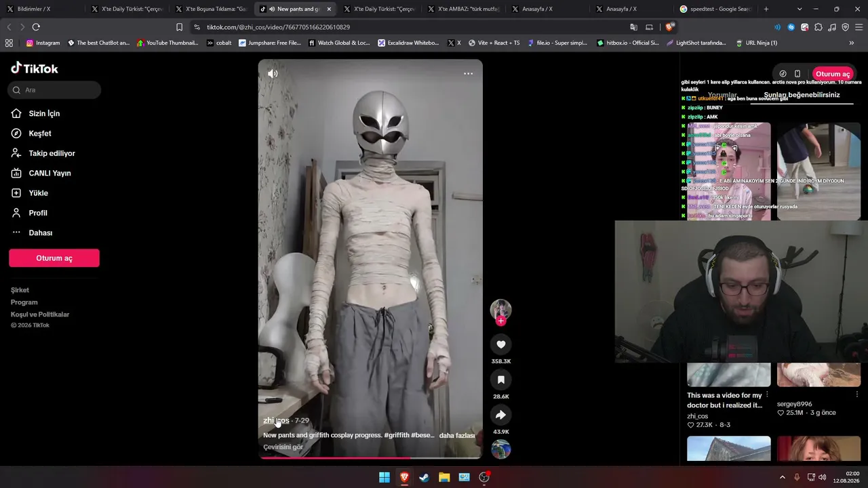Open a new browser tab
The image size is (868, 488).
766,9
